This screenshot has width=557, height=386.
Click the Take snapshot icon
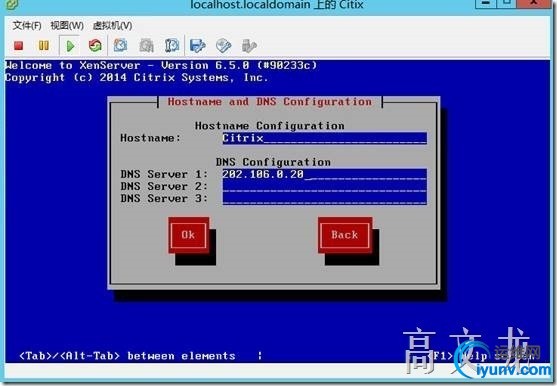click(120, 45)
